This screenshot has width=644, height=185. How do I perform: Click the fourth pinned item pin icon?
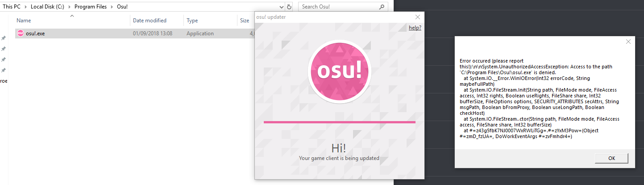pyautogui.click(x=4, y=70)
